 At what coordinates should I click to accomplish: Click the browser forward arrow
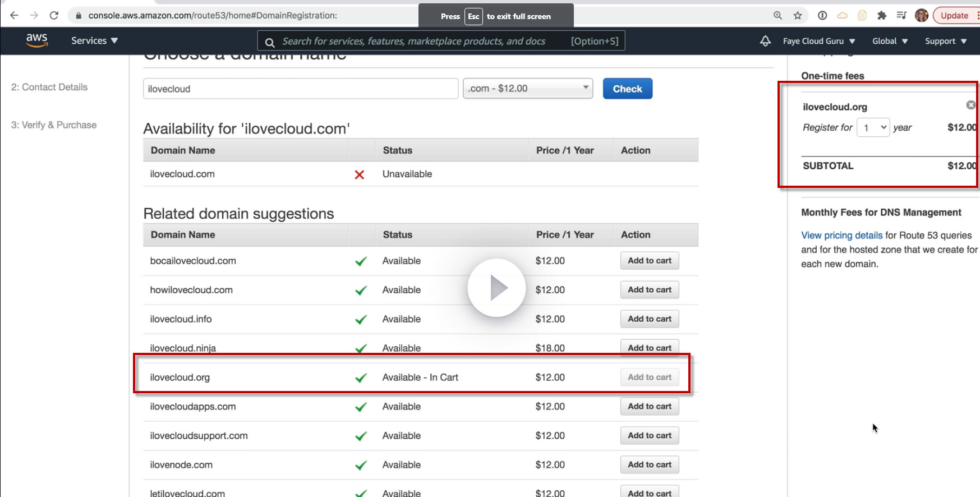click(34, 16)
